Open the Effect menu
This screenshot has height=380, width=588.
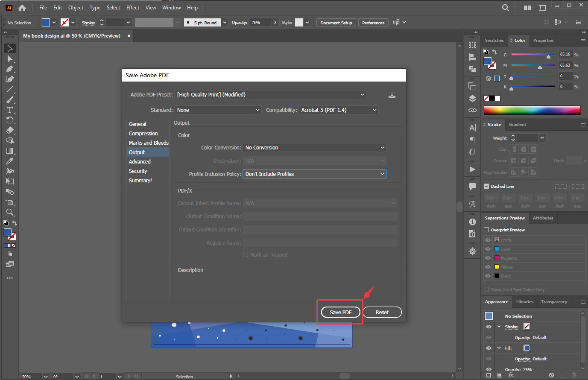point(133,8)
